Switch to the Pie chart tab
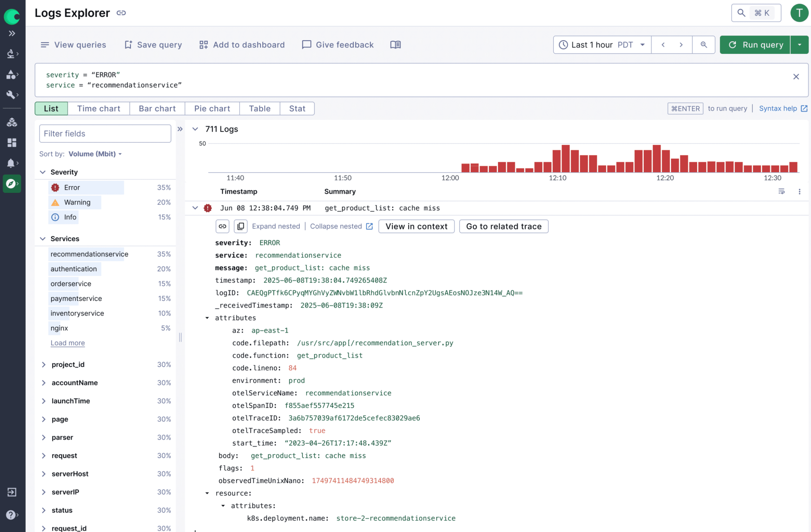811x532 pixels. pyautogui.click(x=212, y=109)
